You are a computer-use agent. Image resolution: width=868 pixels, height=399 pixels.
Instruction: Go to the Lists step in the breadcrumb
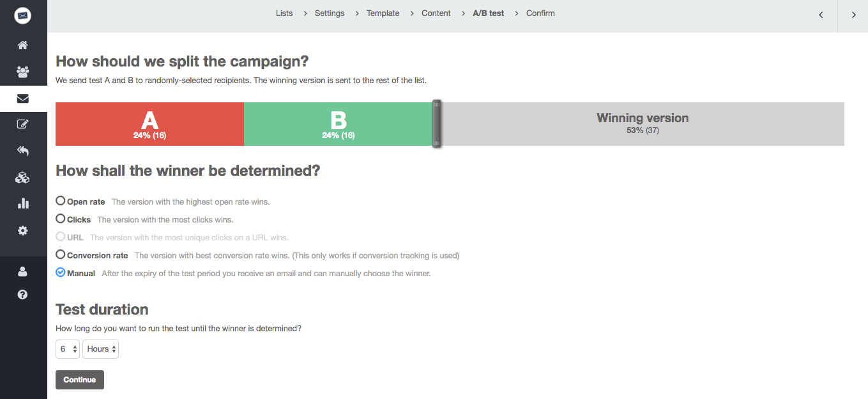pos(284,13)
